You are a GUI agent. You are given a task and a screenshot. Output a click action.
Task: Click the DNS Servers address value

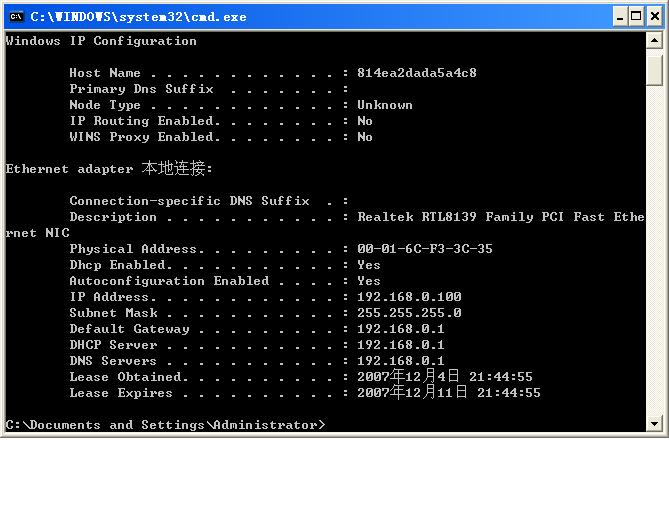pos(401,361)
